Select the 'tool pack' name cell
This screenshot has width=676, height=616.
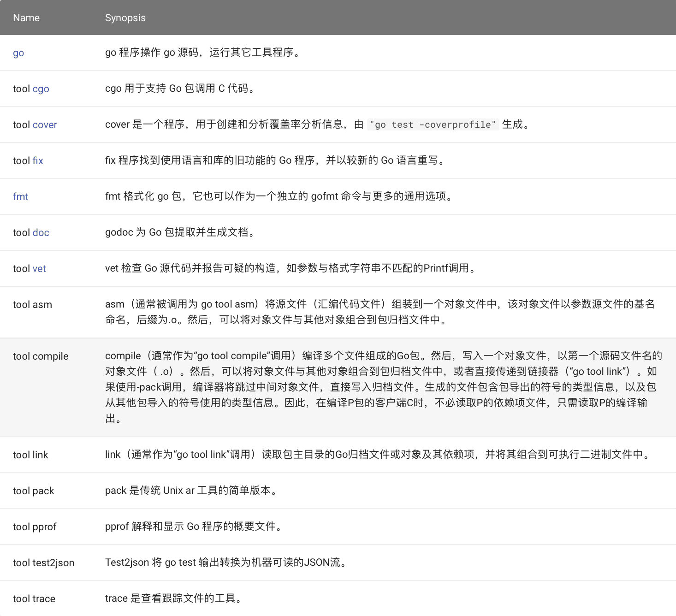pos(34,491)
